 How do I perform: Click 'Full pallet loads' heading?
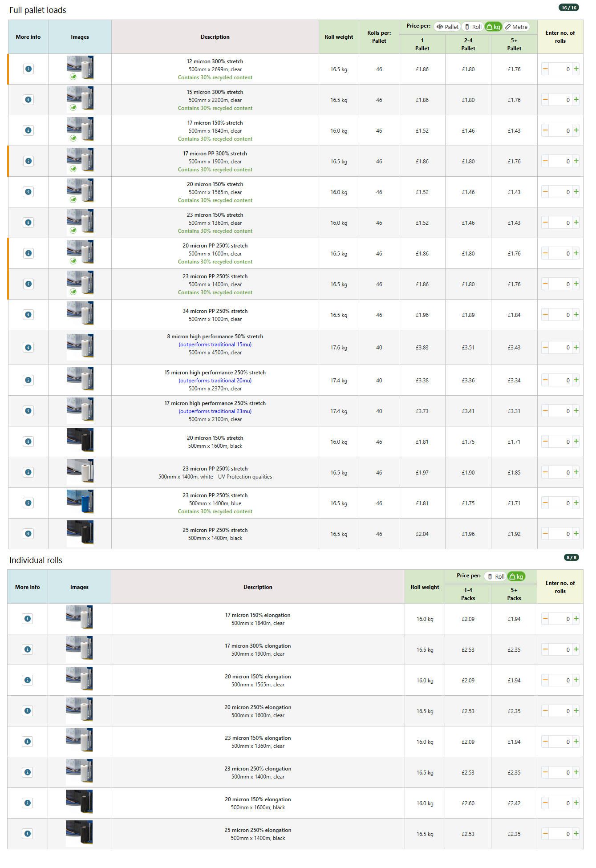pos(38,10)
